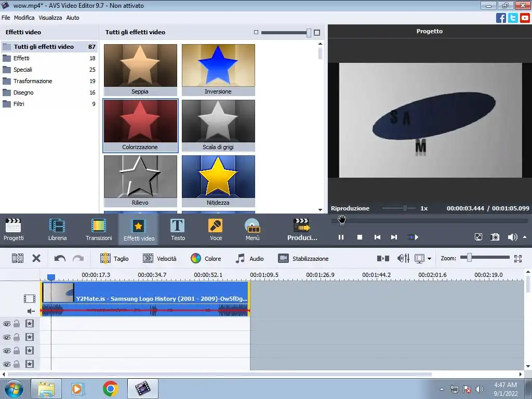Select the Disegno folder

click(49, 92)
